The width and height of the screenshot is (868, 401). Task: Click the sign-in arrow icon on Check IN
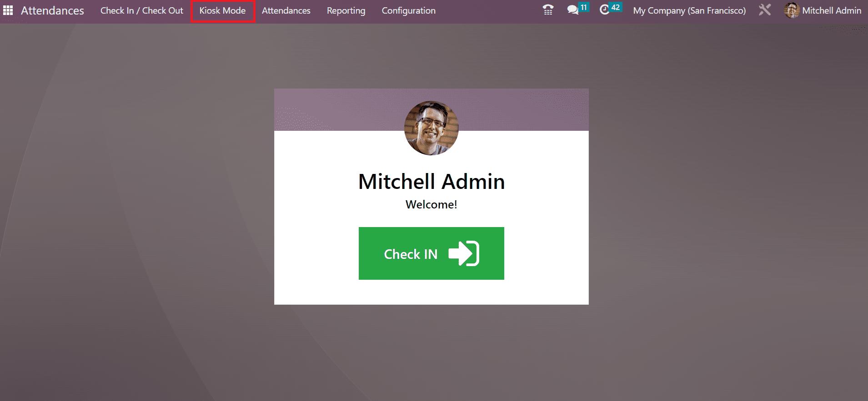tap(464, 253)
